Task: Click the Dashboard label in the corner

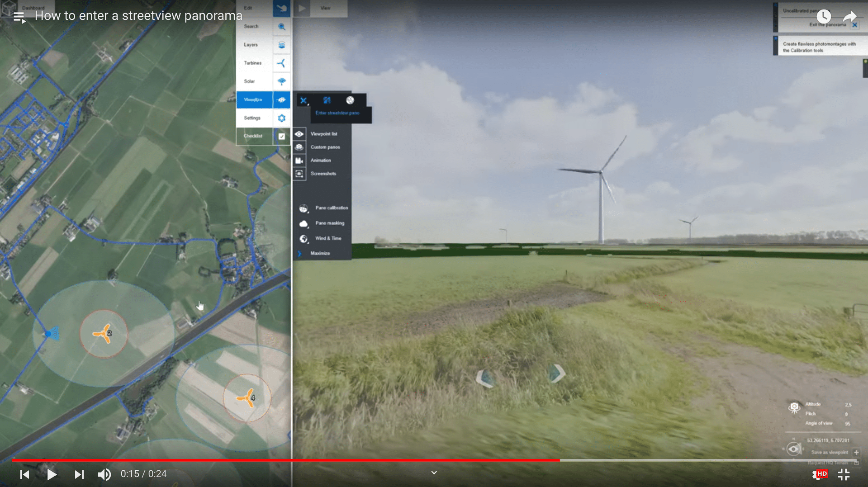Action: pos(33,8)
